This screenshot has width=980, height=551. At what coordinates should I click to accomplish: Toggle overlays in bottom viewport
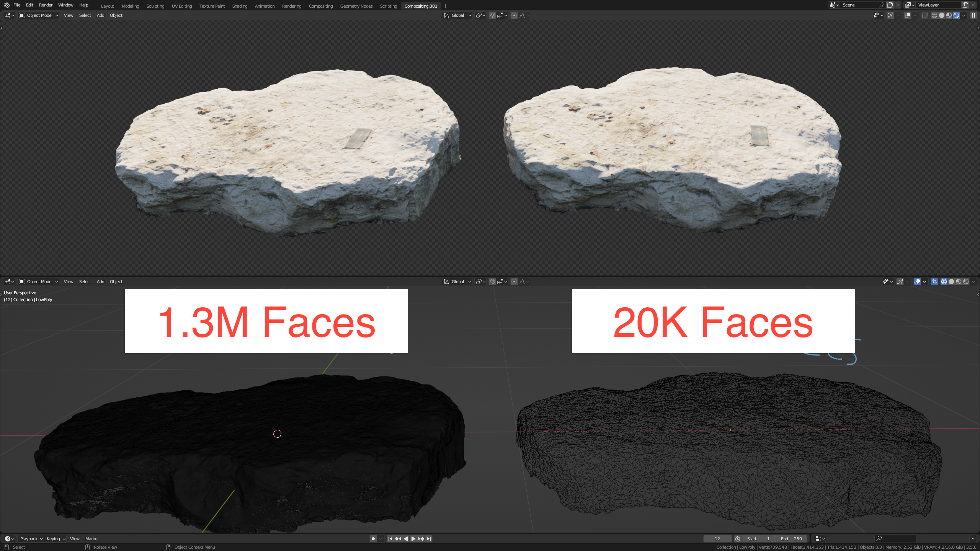click(x=917, y=282)
